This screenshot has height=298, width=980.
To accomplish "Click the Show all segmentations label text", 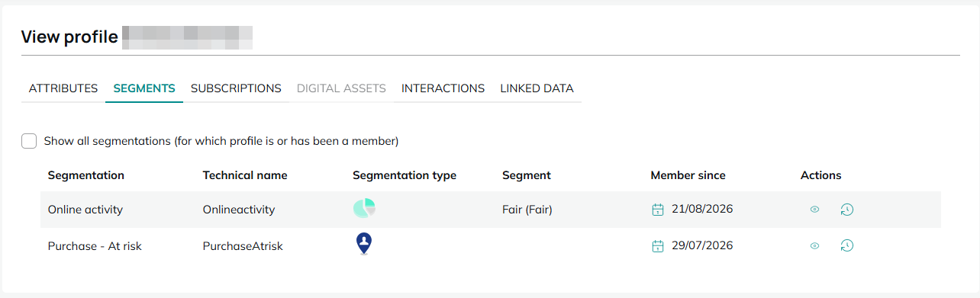I will (221, 141).
